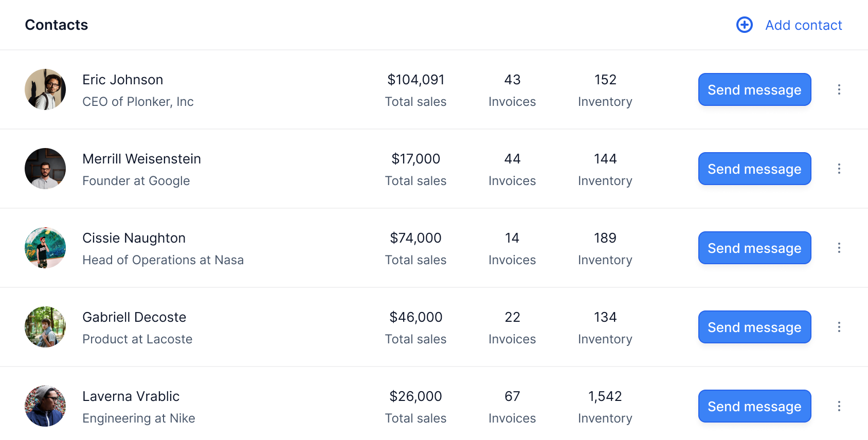
Task: Send a message to Merrill Weisenstein
Action: (754, 169)
